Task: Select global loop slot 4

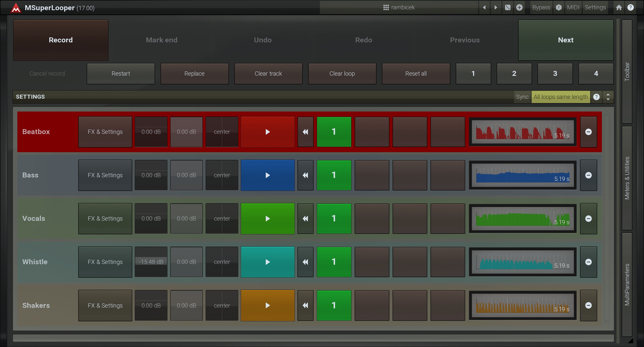Action: point(596,74)
